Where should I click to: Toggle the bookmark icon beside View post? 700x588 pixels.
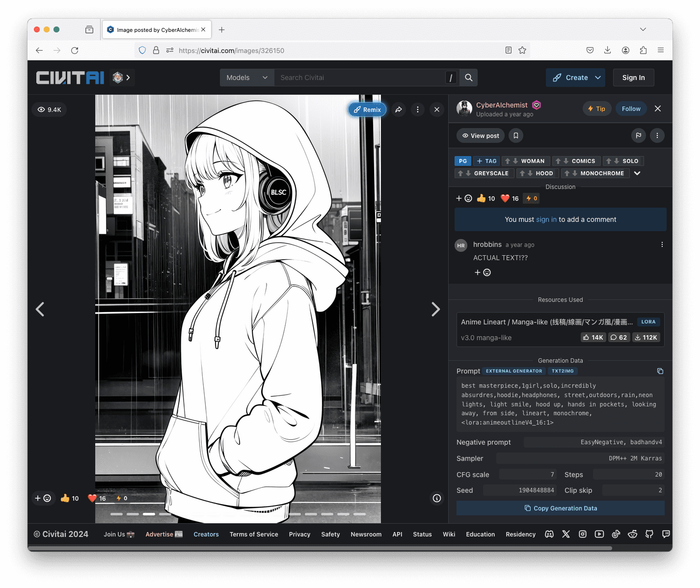click(x=516, y=135)
